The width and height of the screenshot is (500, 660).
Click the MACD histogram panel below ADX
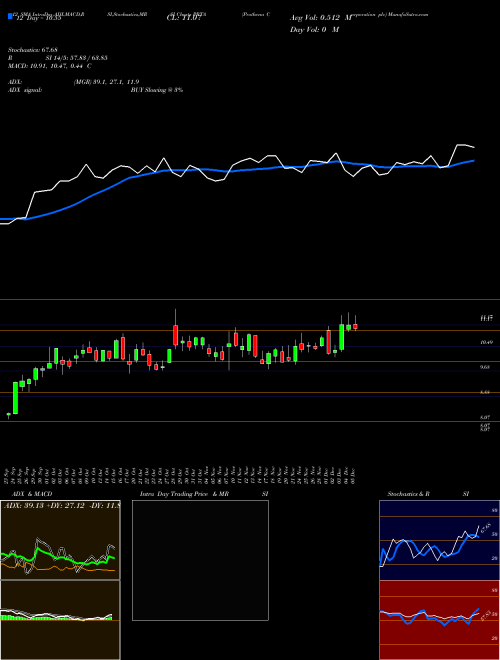[x=60, y=620]
